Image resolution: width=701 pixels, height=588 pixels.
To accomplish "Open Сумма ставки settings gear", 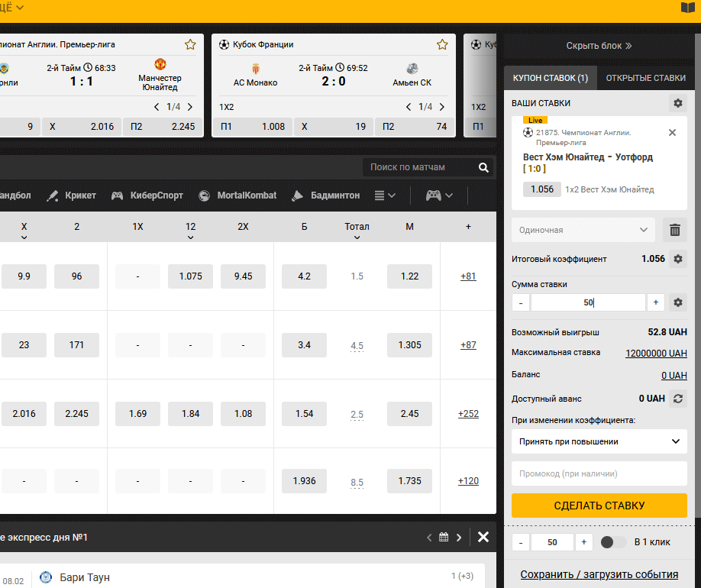I will click(x=678, y=302).
